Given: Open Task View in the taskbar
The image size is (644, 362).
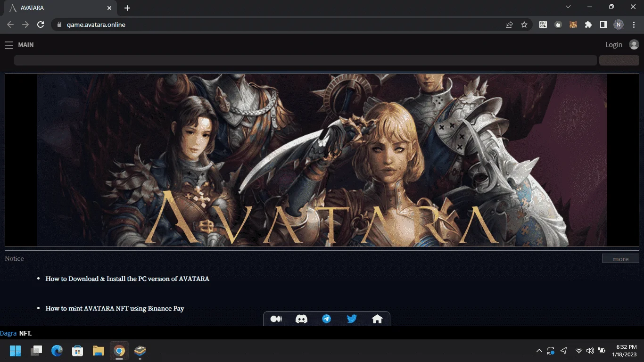Looking at the screenshot, I should (36, 351).
